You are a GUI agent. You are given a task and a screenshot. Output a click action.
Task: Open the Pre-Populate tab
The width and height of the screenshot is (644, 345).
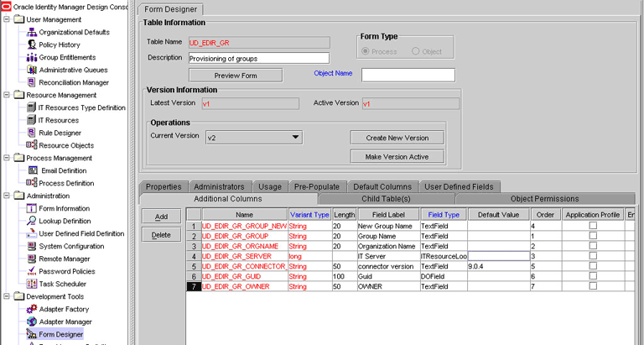point(317,186)
